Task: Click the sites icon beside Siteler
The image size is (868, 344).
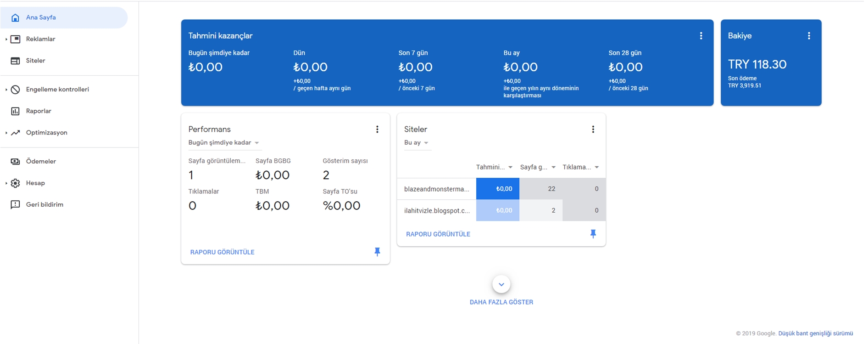Action: 15,61
